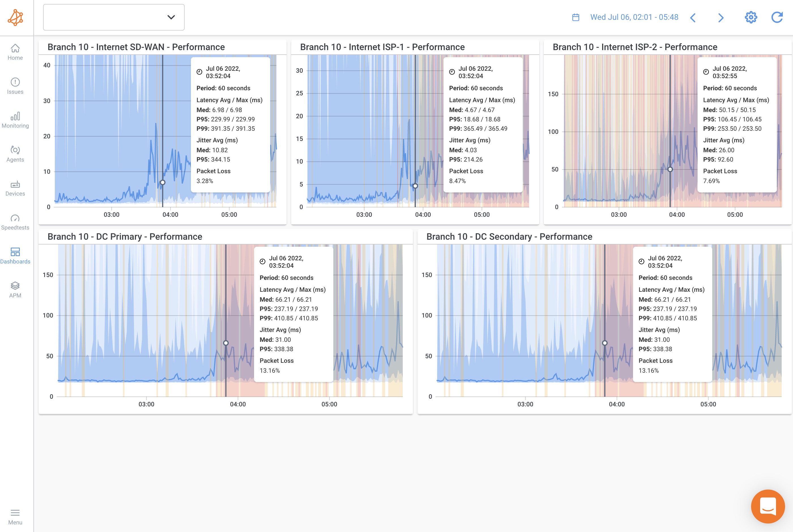Open the Devices panel
The height and width of the screenshot is (532, 793).
[15, 188]
